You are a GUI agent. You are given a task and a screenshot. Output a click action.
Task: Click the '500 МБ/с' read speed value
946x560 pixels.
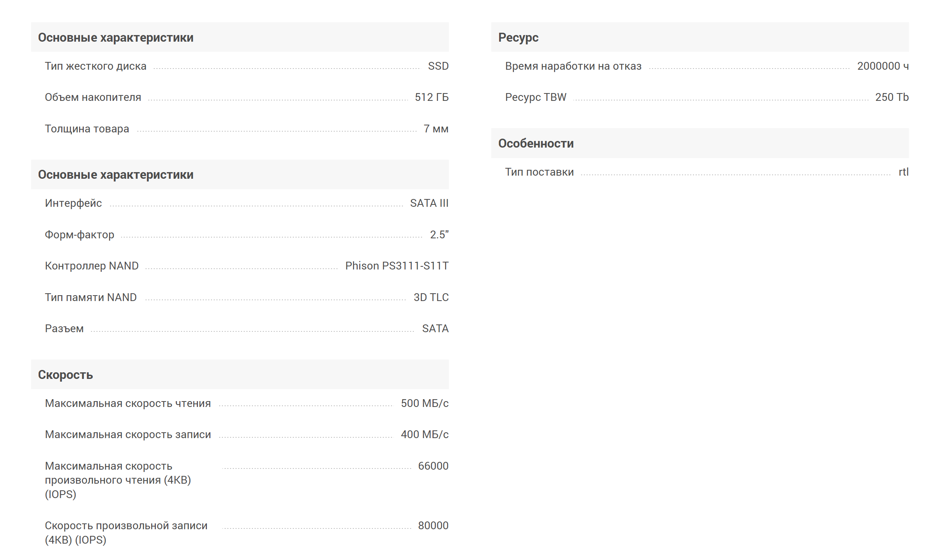point(424,403)
